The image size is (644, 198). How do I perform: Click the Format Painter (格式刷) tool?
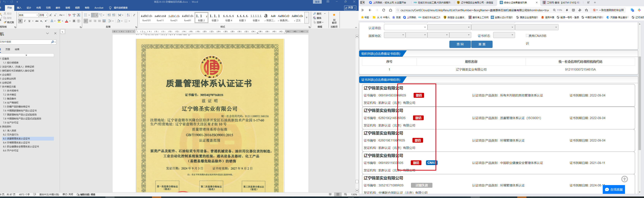pyautogui.click(x=9, y=22)
